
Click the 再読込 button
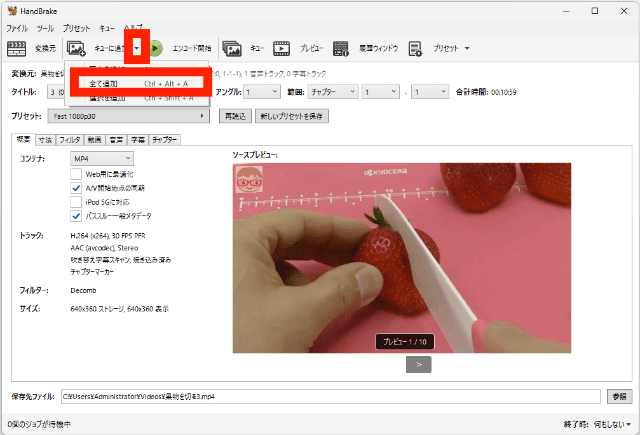(x=236, y=116)
